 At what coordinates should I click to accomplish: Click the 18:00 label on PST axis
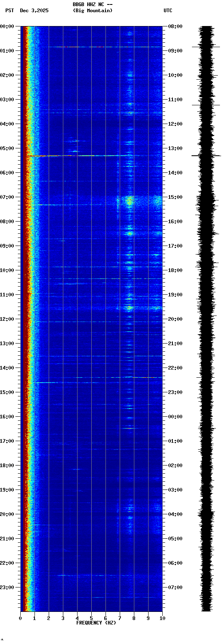click(x=7, y=466)
